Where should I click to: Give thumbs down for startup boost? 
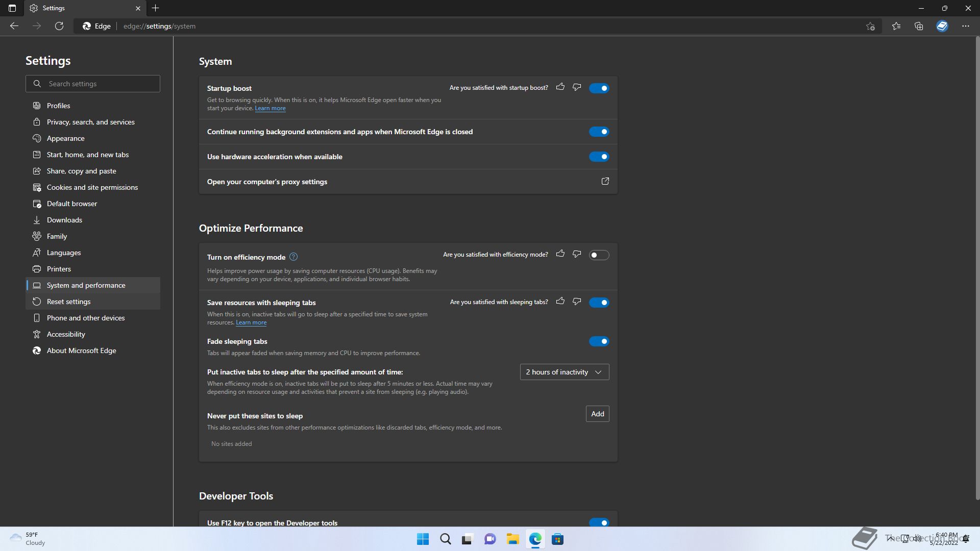(x=577, y=87)
